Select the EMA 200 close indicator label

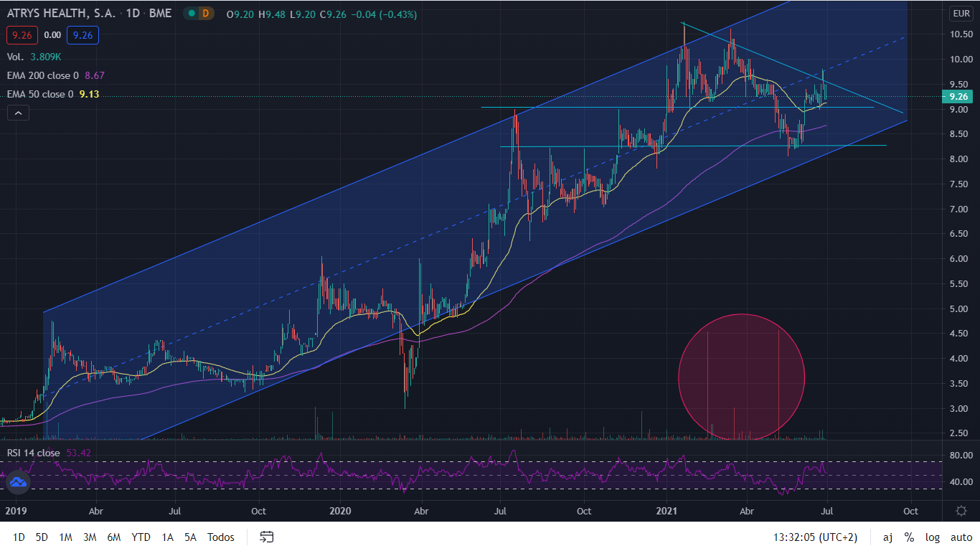[43, 75]
